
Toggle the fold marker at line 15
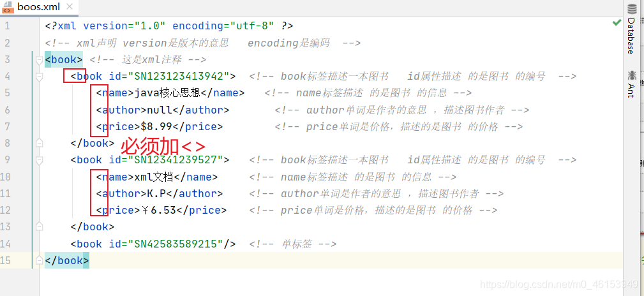(39, 261)
